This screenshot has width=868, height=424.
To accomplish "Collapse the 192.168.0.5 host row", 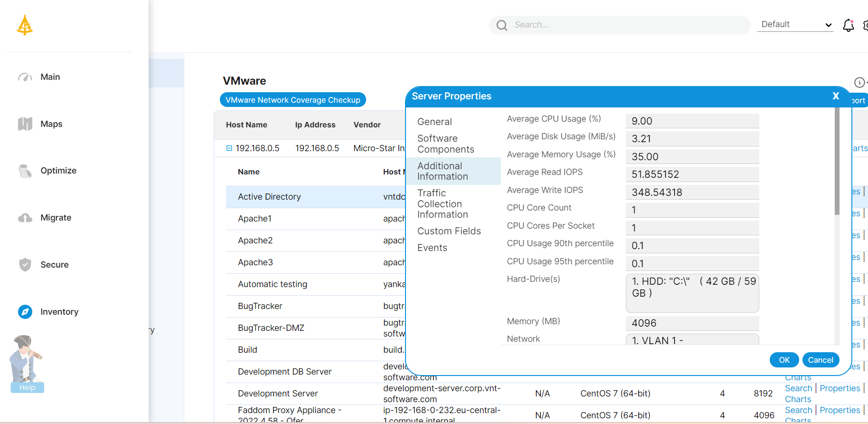I will [229, 148].
